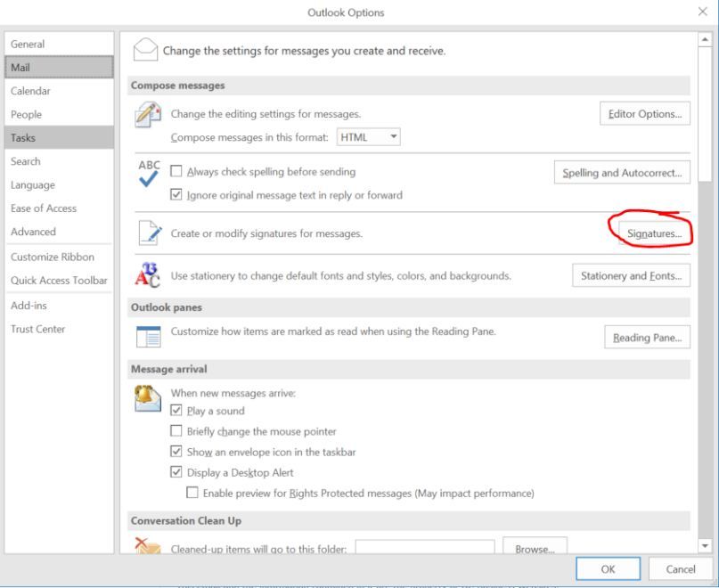The image size is (719, 588).
Task: Click the envelope icon beside the Mail settings header
Action: (144, 52)
